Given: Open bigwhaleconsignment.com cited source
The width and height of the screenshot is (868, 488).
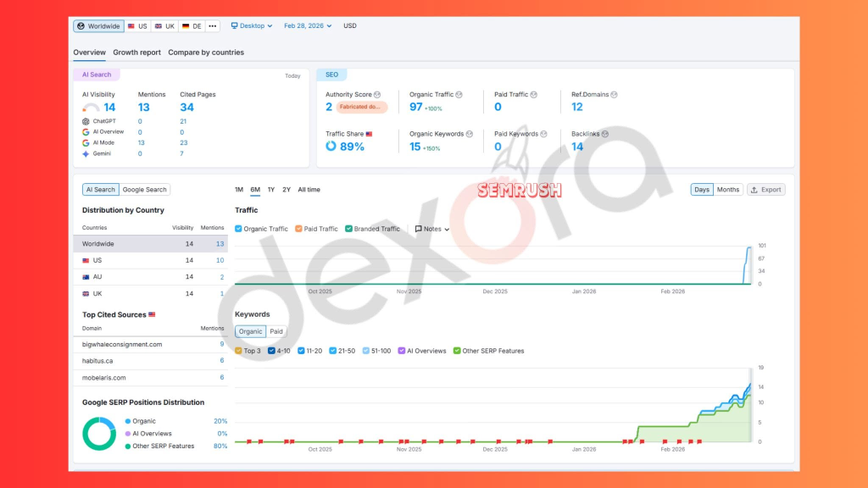Looking at the screenshot, I should (122, 345).
